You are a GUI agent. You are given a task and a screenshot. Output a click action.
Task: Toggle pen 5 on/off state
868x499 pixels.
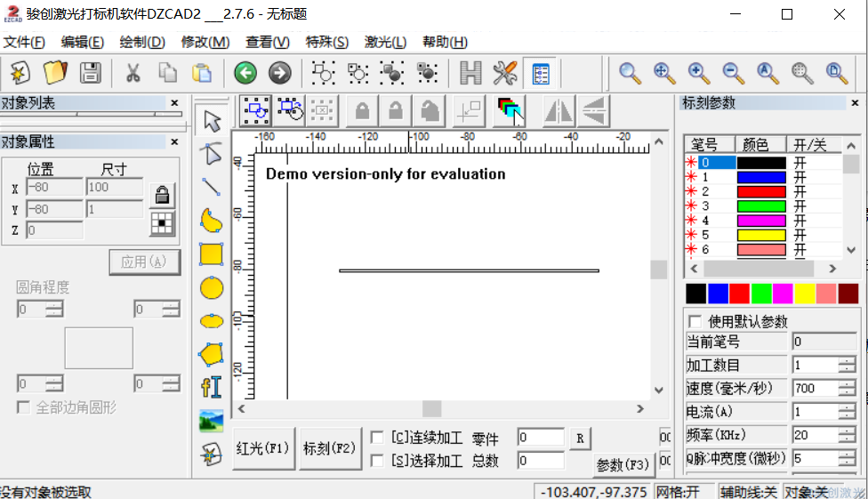tap(800, 235)
